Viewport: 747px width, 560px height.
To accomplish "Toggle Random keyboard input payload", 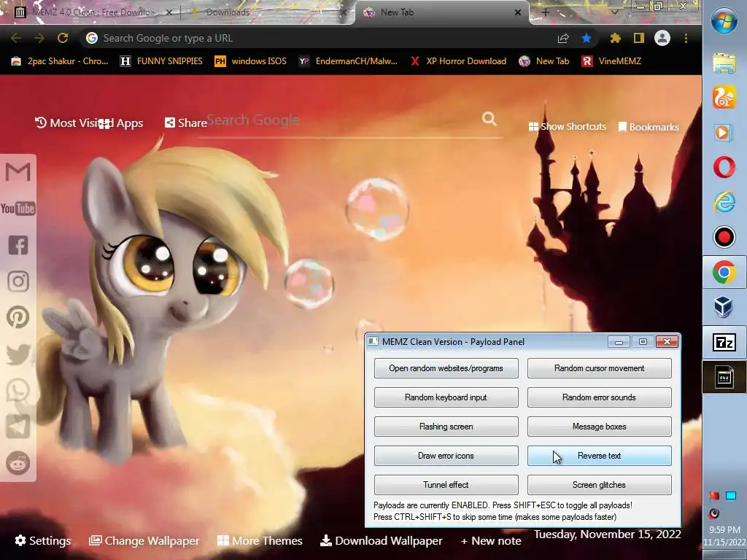I will [446, 397].
